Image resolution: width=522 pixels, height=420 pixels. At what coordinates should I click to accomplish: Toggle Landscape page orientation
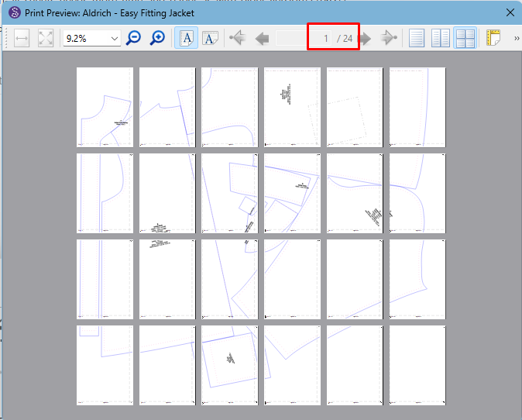point(211,38)
